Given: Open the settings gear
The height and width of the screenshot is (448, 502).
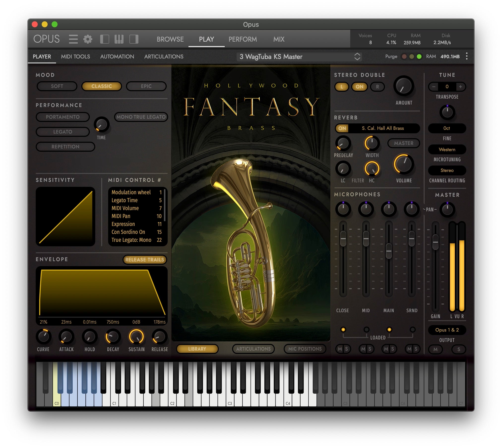Looking at the screenshot, I should coord(87,39).
